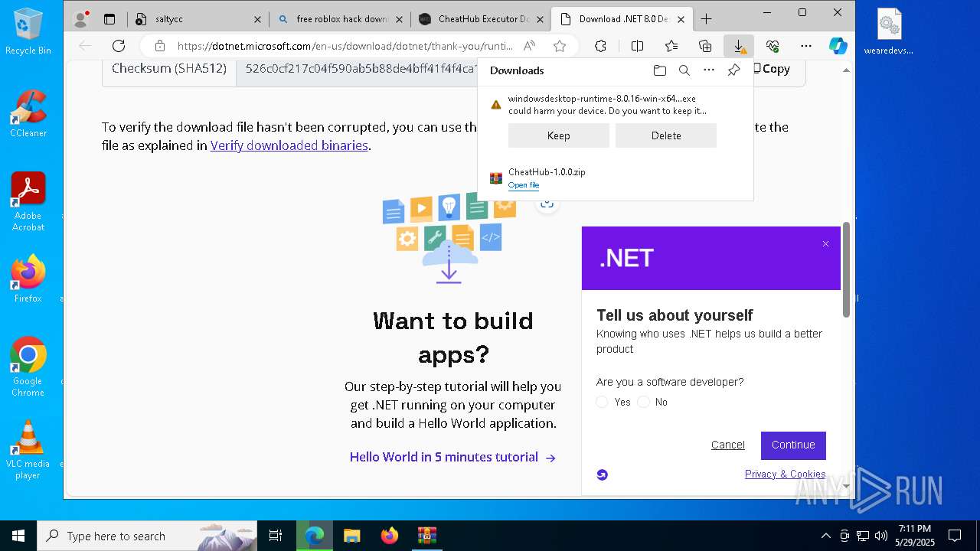Open Recycle Bin desktop icon
This screenshot has width=980, height=551.
[x=28, y=31]
